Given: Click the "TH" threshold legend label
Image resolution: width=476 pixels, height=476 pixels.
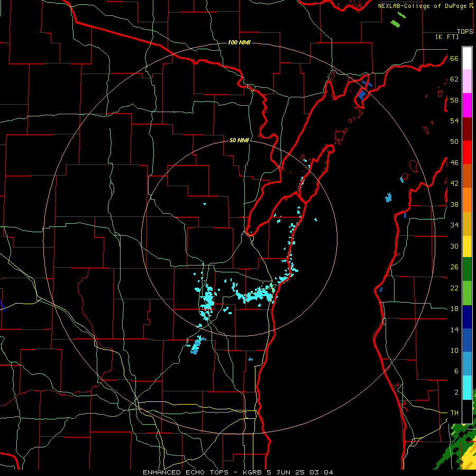Looking at the screenshot, I should [x=454, y=413].
